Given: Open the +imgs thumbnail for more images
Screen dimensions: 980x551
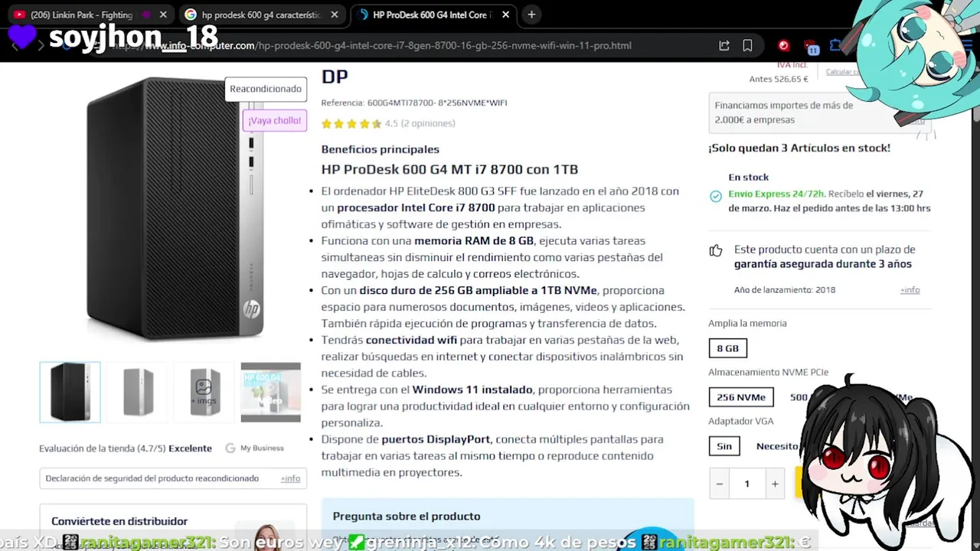Looking at the screenshot, I should pos(204,392).
